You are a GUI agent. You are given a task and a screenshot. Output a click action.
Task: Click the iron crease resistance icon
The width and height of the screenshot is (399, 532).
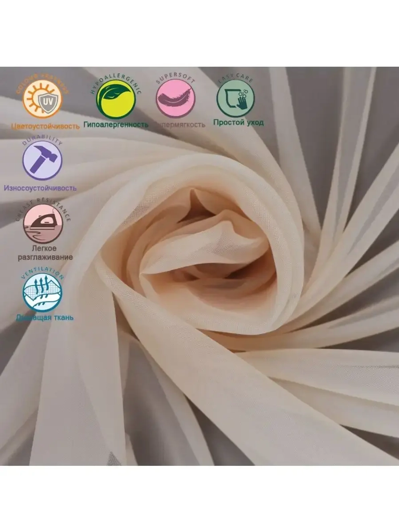click(x=43, y=223)
